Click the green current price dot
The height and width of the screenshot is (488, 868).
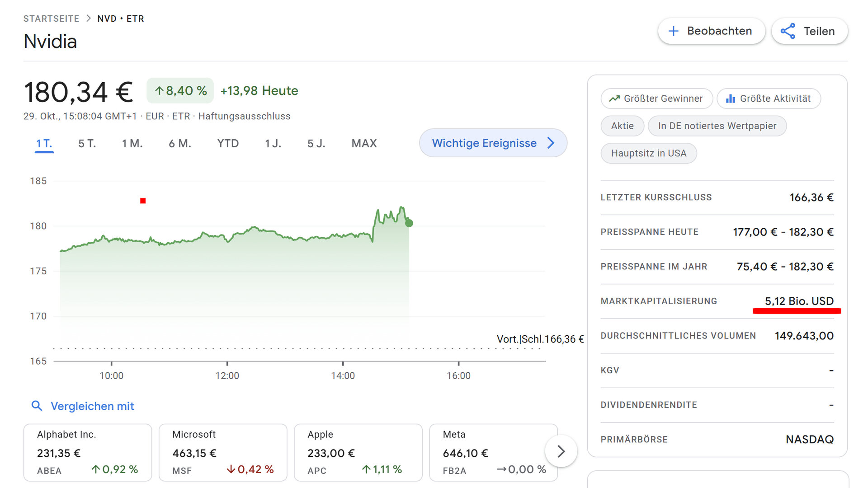409,223
